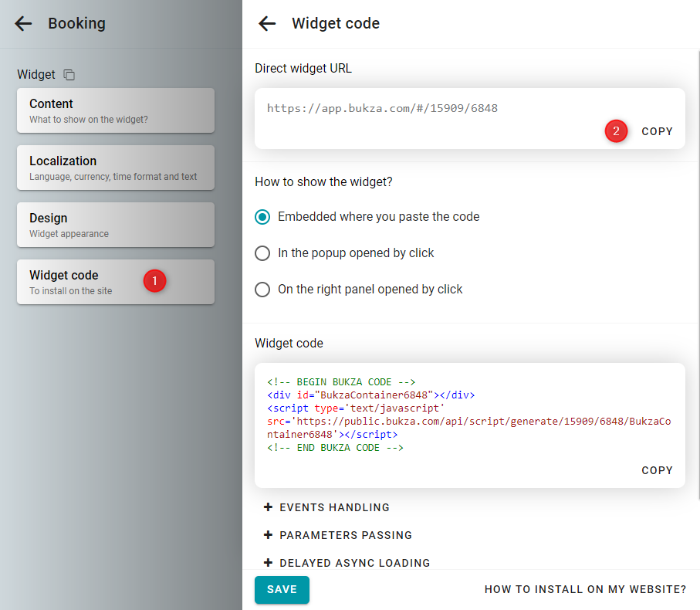Select 'On the right panel opened by click'
Image resolution: width=700 pixels, height=610 pixels.
[x=262, y=290]
